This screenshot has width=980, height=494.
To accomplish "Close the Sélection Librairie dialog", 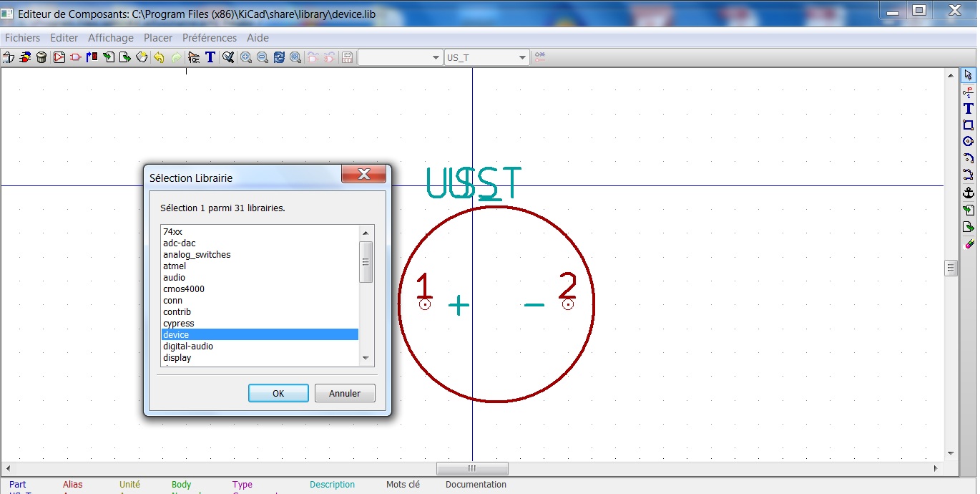I will pyautogui.click(x=363, y=174).
